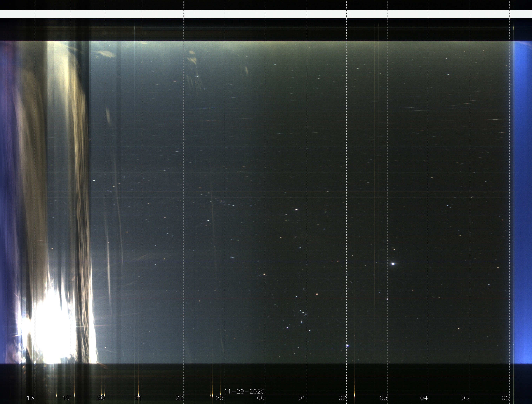Screen dimensions: 532x404
Task: Click the 21 hour timeline label
Action: point(138,398)
